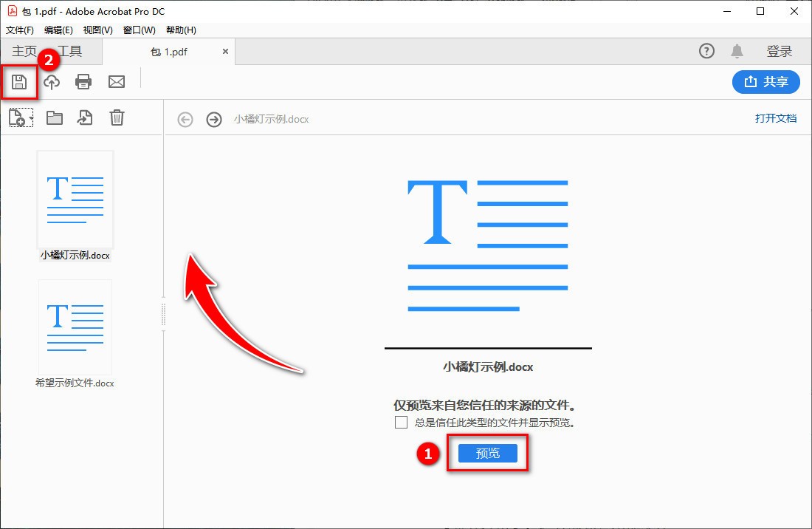Open the 视图 menu

pyautogui.click(x=97, y=30)
